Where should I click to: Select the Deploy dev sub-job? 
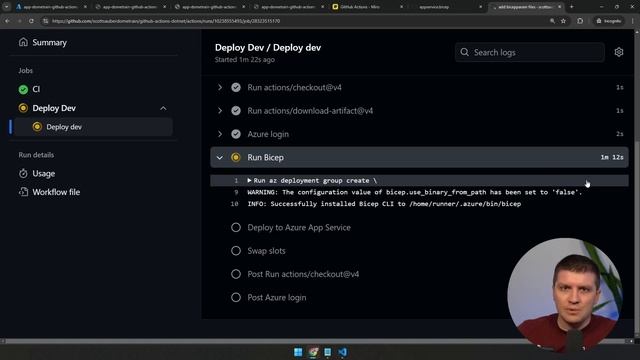point(93,127)
